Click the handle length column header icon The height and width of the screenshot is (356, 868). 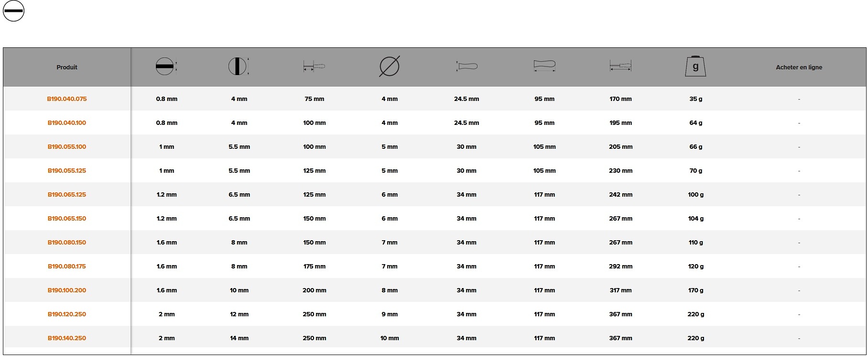point(544,66)
